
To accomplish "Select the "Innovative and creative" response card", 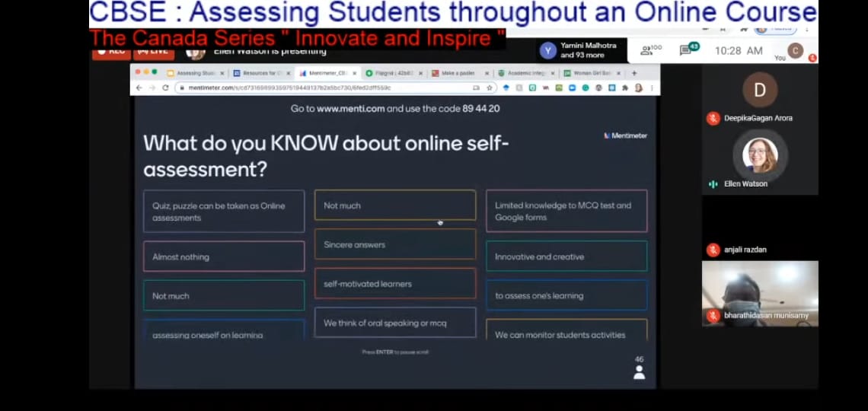I will point(566,256).
